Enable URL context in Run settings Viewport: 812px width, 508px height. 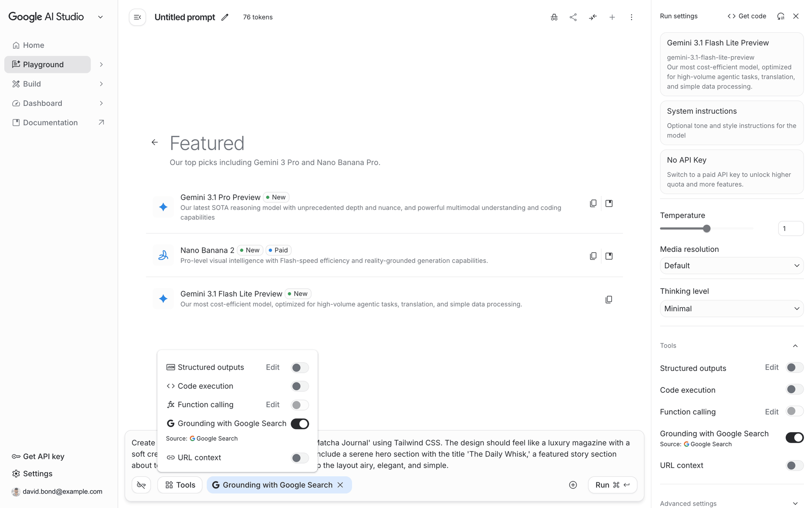point(794,465)
